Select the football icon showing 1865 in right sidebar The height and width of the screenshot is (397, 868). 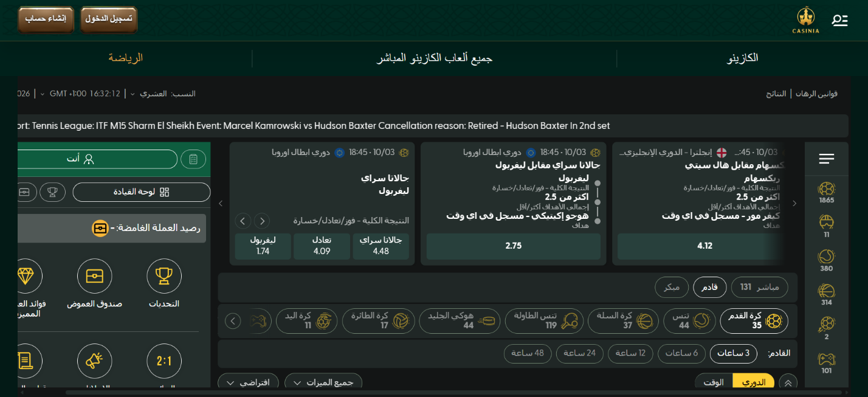pyautogui.click(x=825, y=193)
